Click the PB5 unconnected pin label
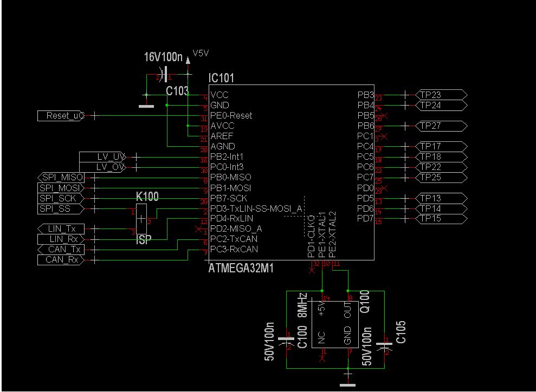536x392 pixels. click(x=366, y=115)
